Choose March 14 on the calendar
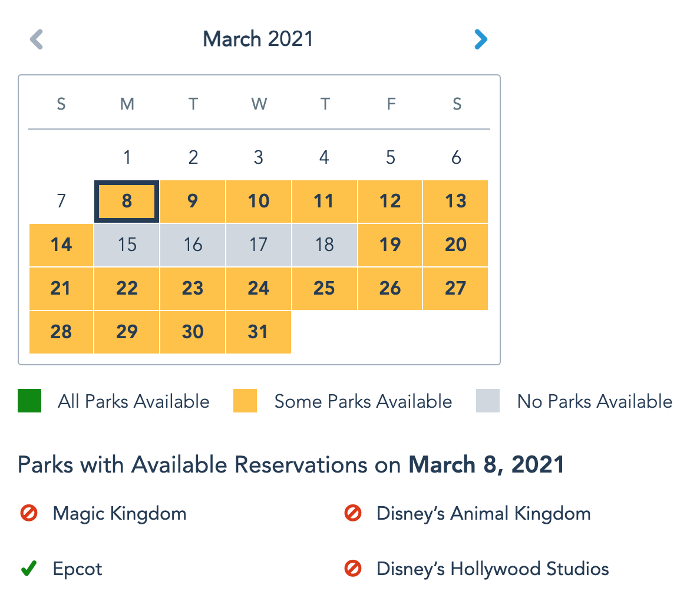 click(x=61, y=245)
